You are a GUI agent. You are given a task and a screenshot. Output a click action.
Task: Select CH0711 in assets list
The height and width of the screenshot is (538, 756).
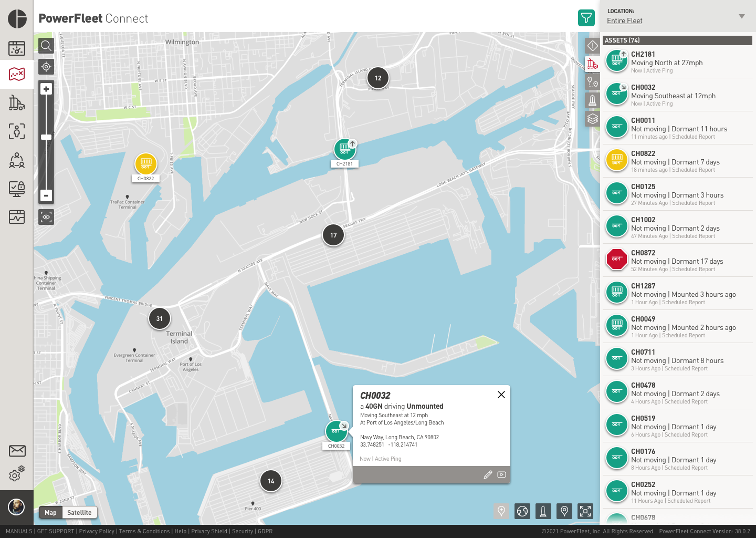tap(678, 360)
